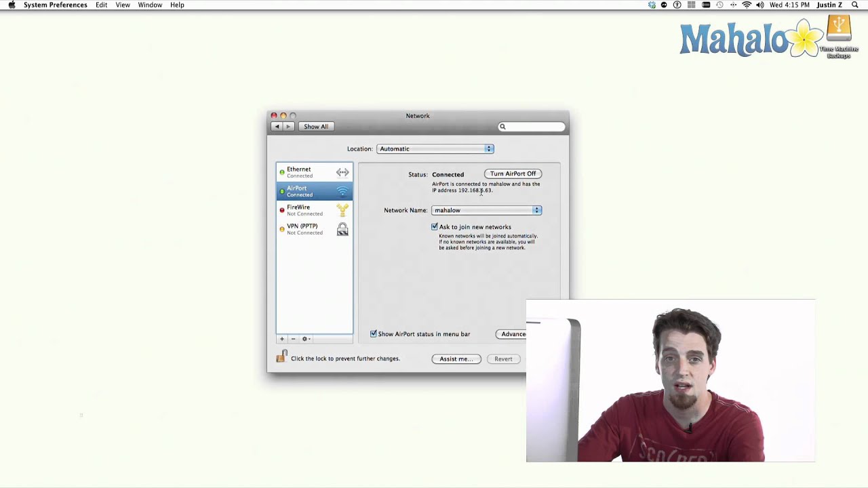Toggle Show AirPort status in menu bar
Image resolution: width=868 pixels, height=488 pixels.
pos(374,333)
